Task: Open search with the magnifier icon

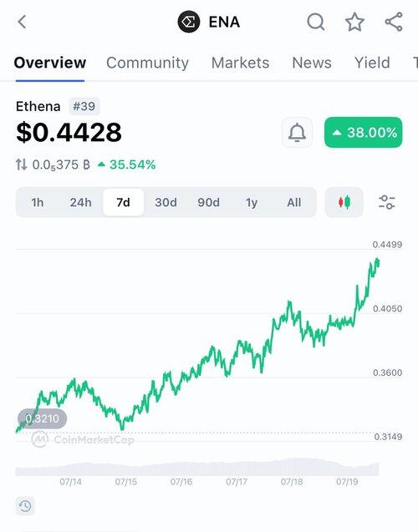Action: [x=316, y=22]
